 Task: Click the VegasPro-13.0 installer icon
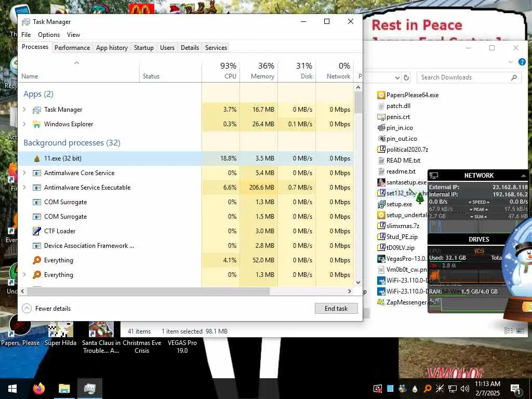click(381, 259)
